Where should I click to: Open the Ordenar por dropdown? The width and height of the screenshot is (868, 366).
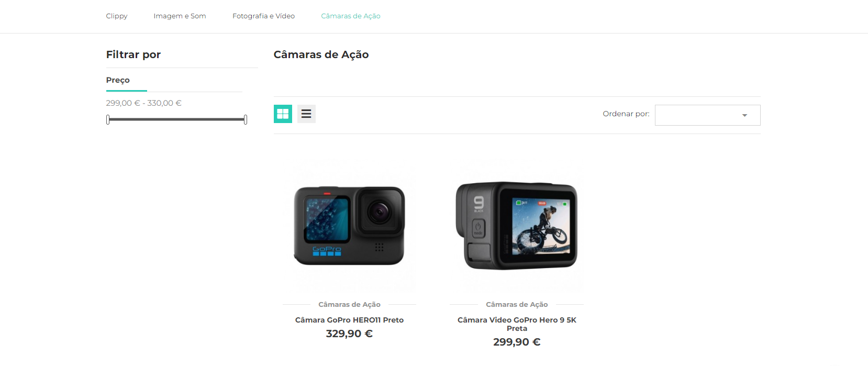[x=707, y=115]
